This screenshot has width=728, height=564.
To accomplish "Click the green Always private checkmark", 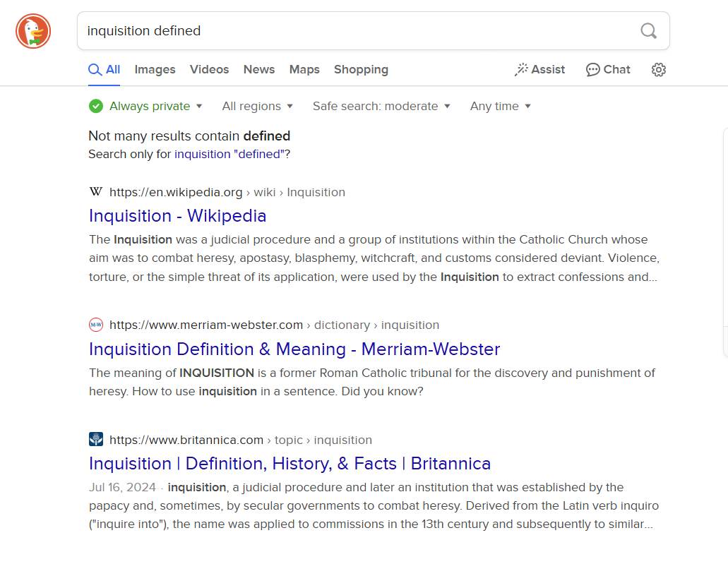I will point(96,106).
